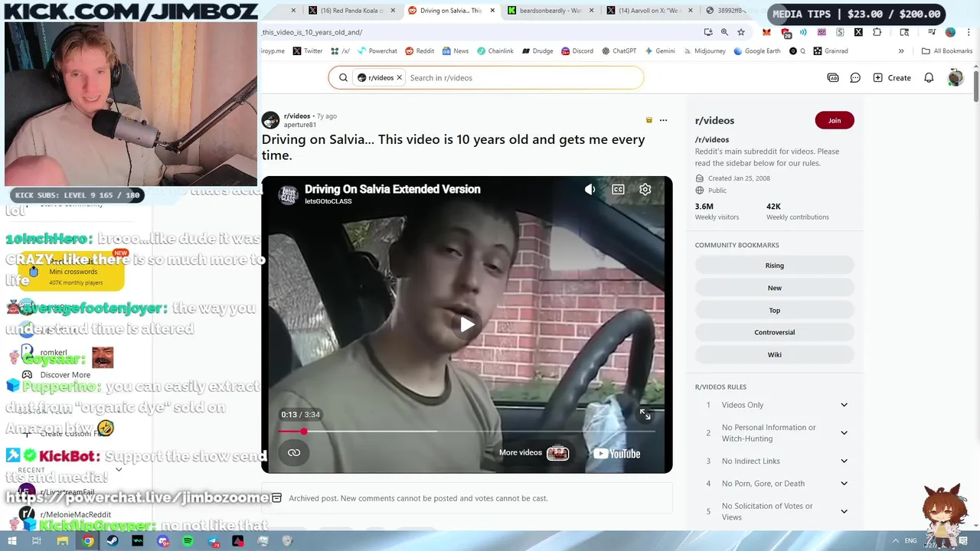This screenshot has height=551, width=980.
Task: Open Reddit notifications bell
Action: (x=929, y=77)
